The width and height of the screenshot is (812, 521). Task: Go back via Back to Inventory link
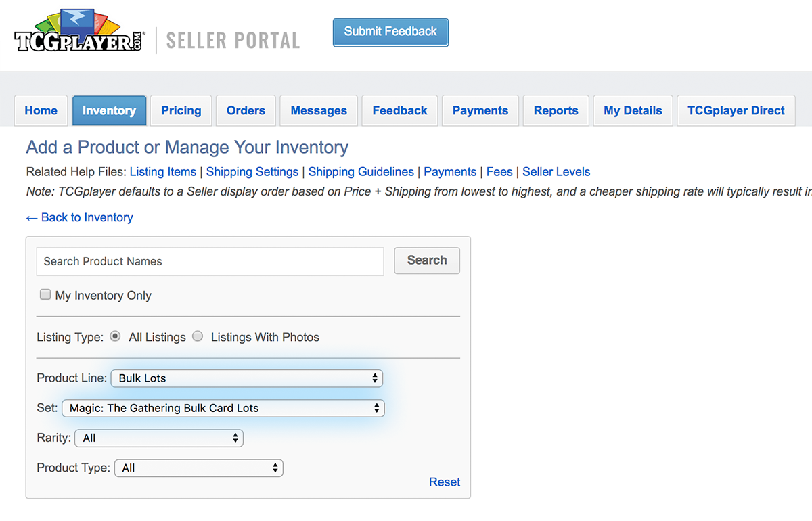click(x=79, y=217)
